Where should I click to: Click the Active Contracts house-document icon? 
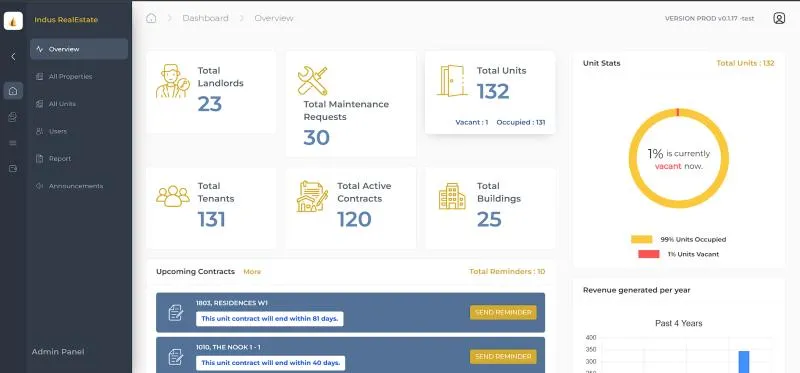pyautogui.click(x=312, y=196)
